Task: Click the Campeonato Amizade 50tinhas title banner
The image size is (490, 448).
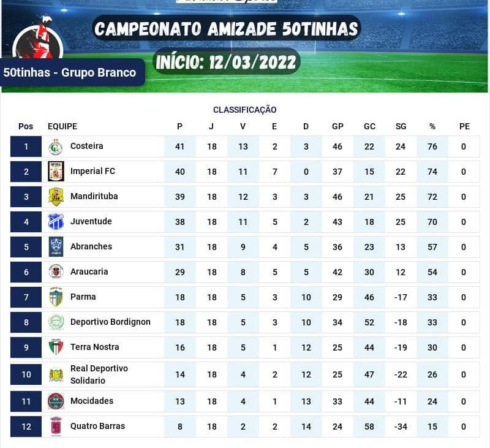Action: (227, 28)
